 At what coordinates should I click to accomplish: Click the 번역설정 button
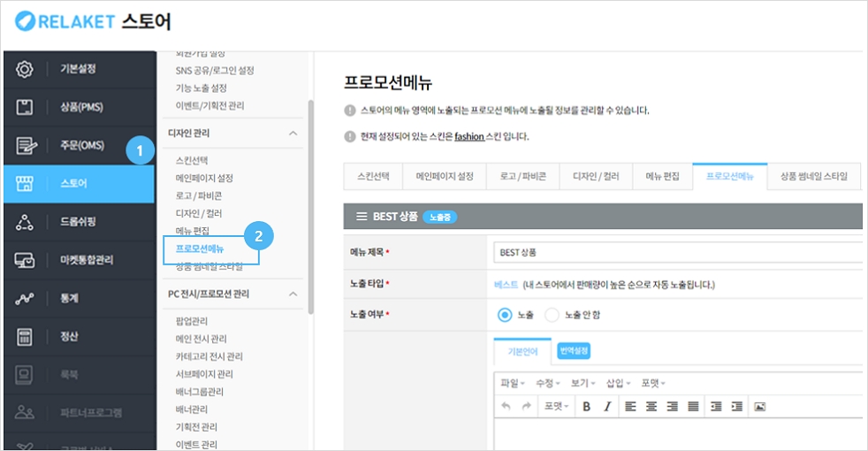[574, 351]
